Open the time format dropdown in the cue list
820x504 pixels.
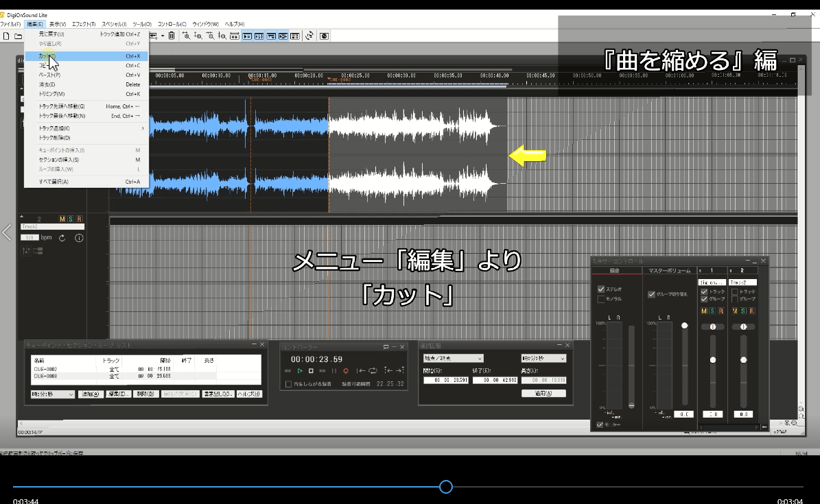click(53, 393)
